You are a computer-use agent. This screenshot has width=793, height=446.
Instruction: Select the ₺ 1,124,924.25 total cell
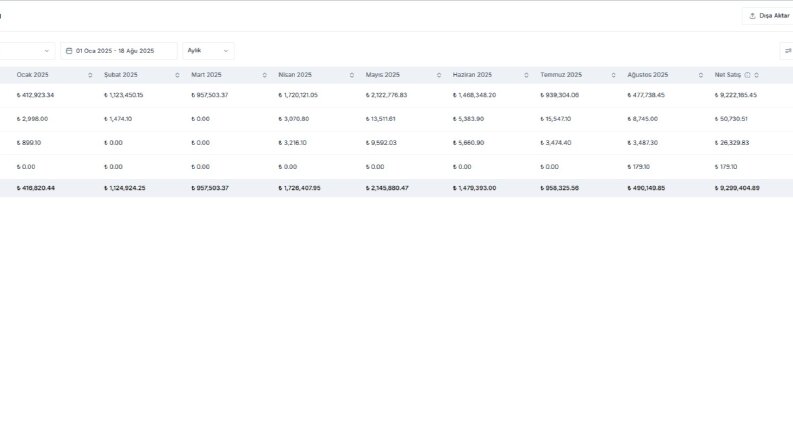(124, 188)
